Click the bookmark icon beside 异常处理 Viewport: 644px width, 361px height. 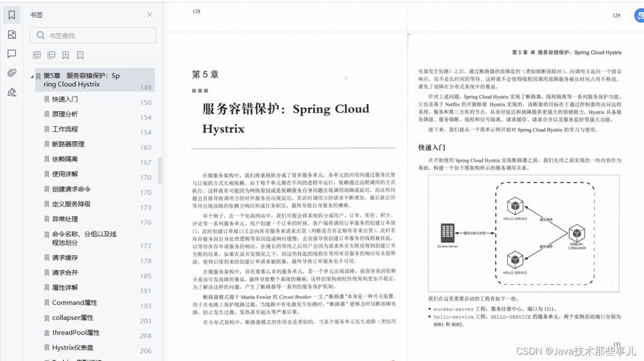pyautogui.click(x=47, y=219)
